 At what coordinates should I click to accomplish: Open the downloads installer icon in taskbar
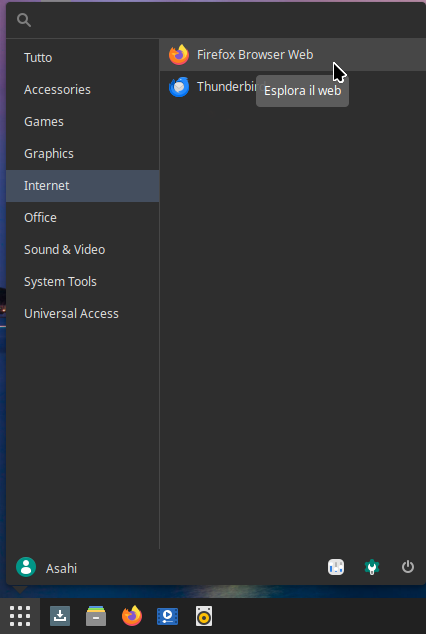pos(60,616)
